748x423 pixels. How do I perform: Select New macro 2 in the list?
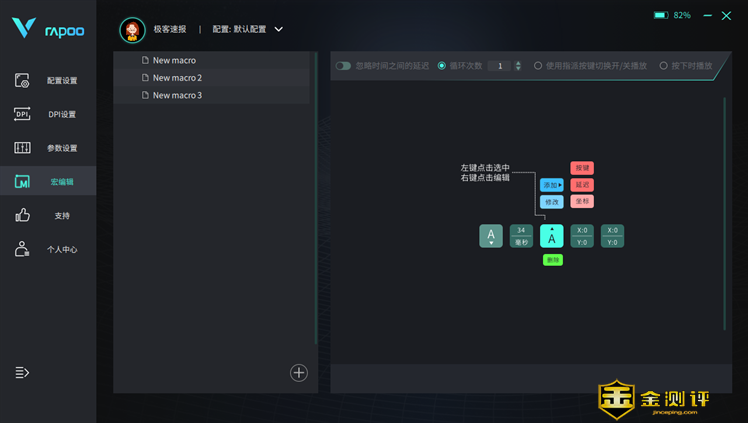pos(177,78)
